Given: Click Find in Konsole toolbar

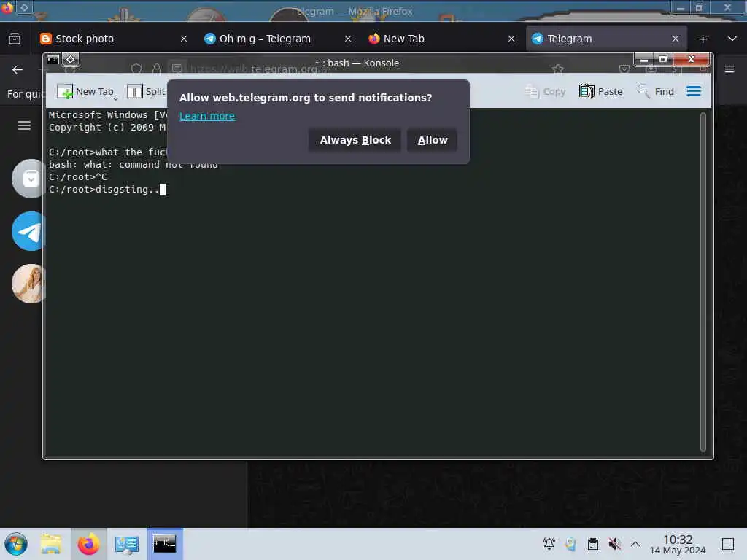Looking at the screenshot, I should pyautogui.click(x=656, y=91).
